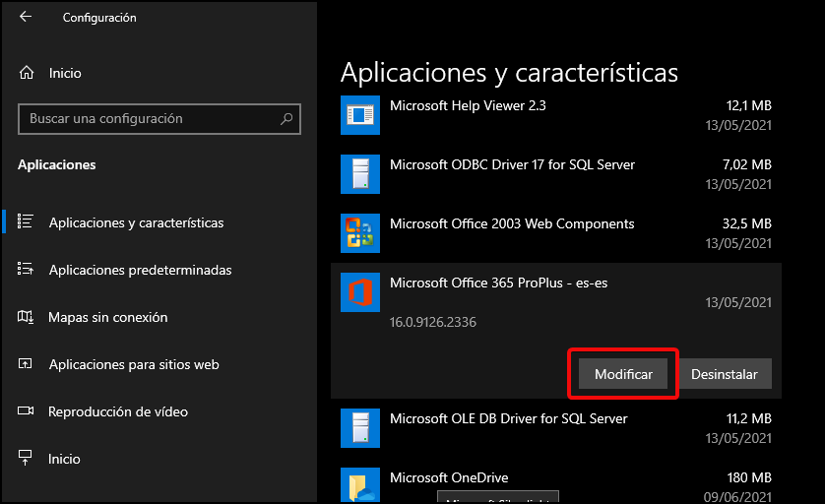Image resolution: width=825 pixels, height=504 pixels.
Task: Open Aplicaciones y características section
Action: pyautogui.click(x=136, y=222)
